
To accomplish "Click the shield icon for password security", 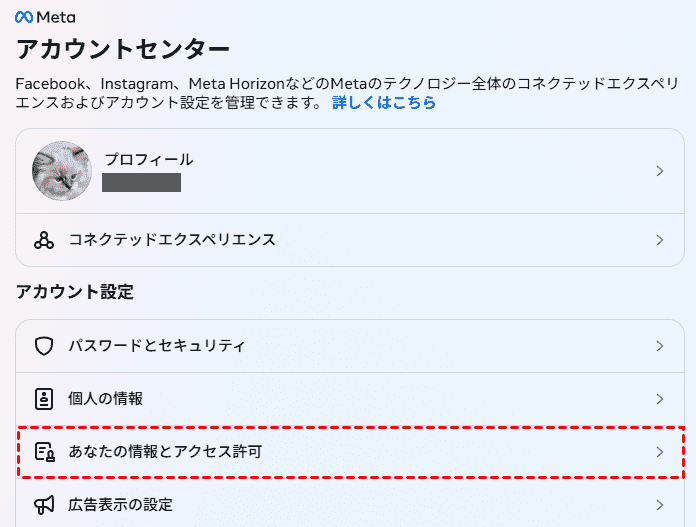I will pos(43,346).
